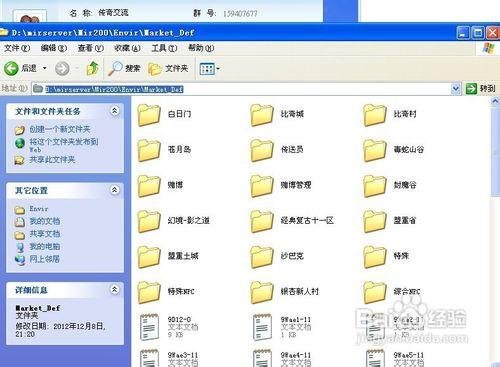Open the 文件(F) menu
500x367 pixels.
[x=17, y=48]
